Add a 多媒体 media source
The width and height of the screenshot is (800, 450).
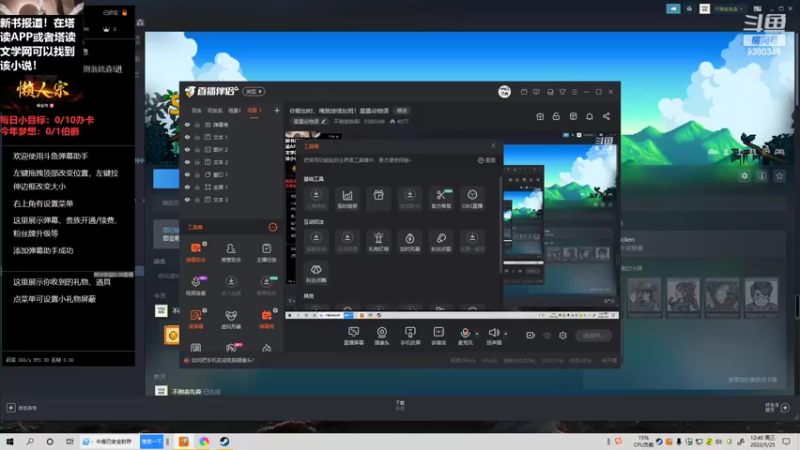[438, 336]
